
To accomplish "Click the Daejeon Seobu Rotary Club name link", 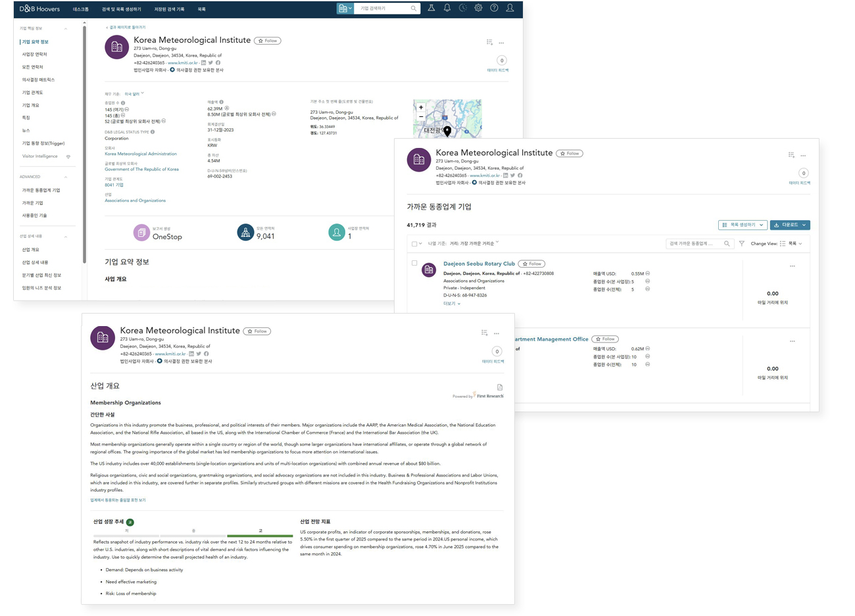I will [x=479, y=264].
